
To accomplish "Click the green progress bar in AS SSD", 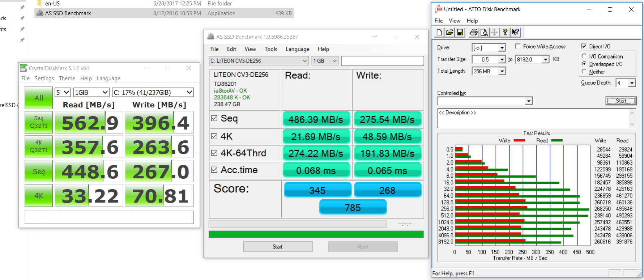I will (316, 234).
